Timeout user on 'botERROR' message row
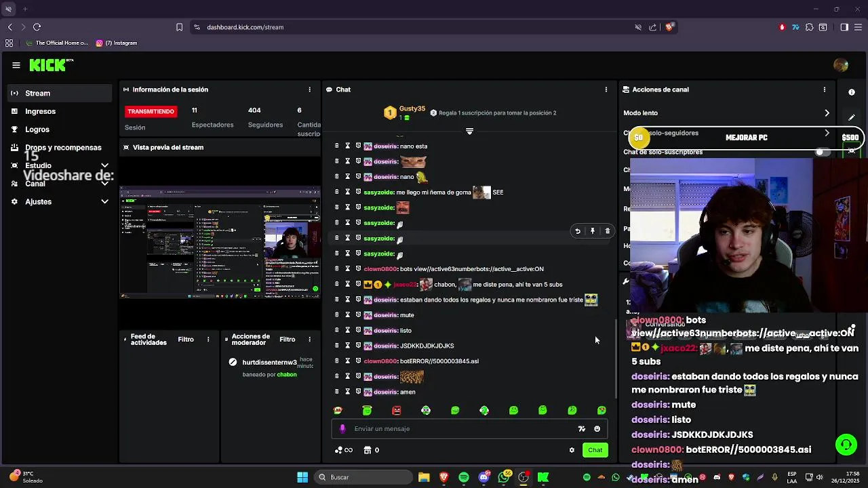The height and width of the screenshot is (488, 868). click(348, 361)
